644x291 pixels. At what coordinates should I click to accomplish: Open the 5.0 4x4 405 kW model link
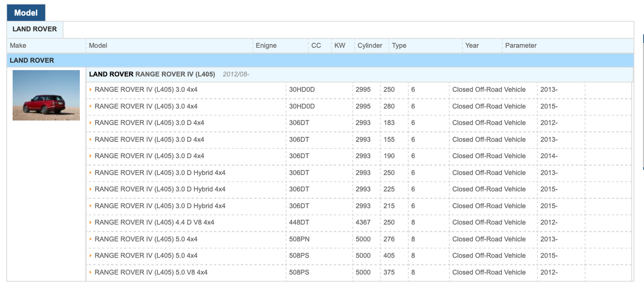pyautogui.click(x=146, y=256)
